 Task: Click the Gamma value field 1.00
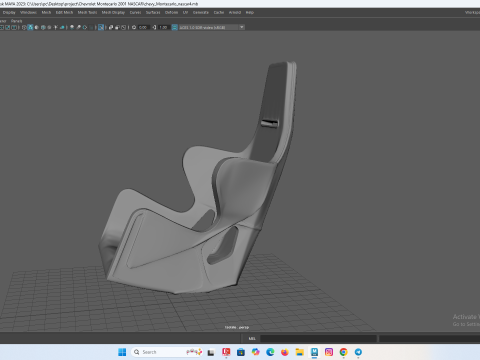[163, 27]
